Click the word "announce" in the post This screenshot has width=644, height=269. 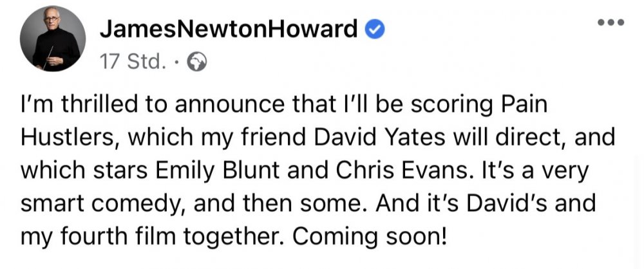point(229,106)
